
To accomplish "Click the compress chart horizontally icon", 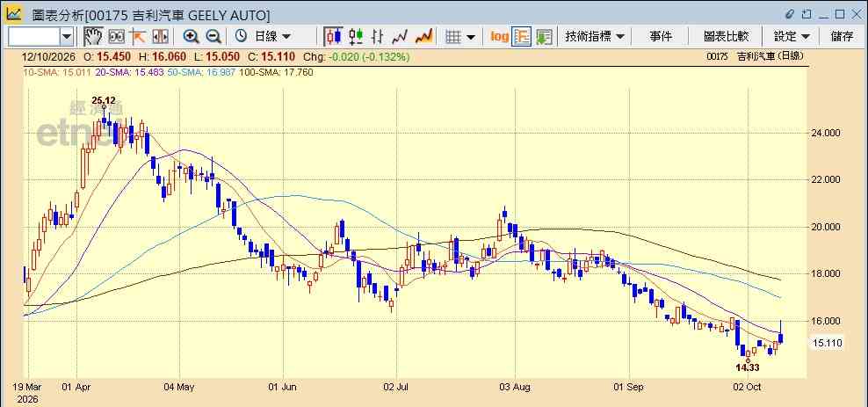I will pos(159,37).
